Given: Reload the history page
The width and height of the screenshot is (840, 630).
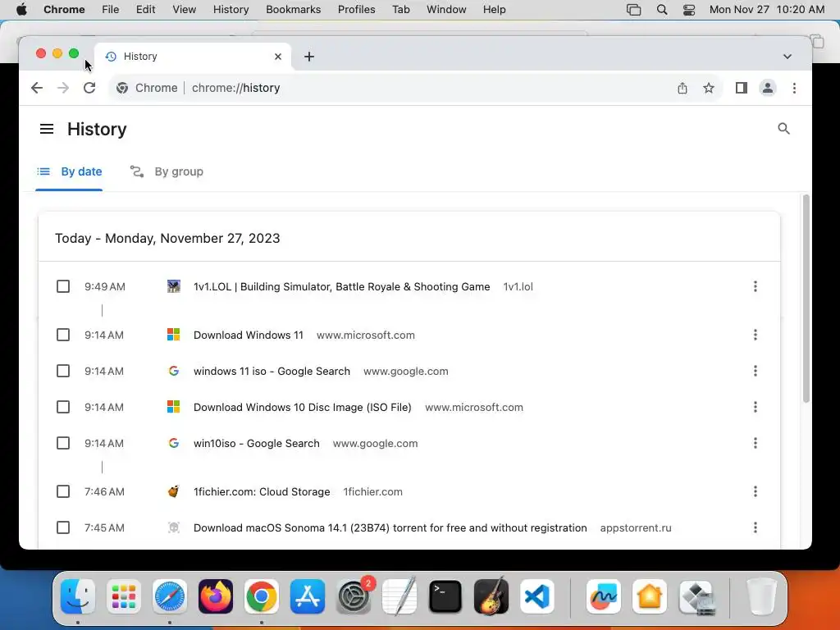Looking at the screenshot, I should [x=89, y=88].
